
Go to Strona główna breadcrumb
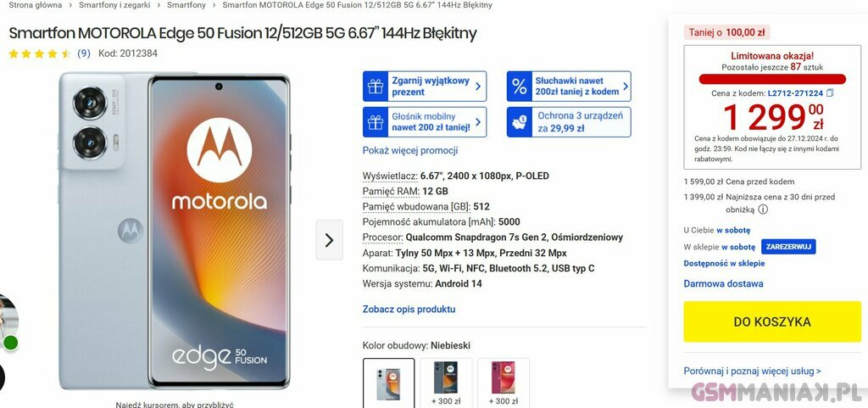click(36, 5)
